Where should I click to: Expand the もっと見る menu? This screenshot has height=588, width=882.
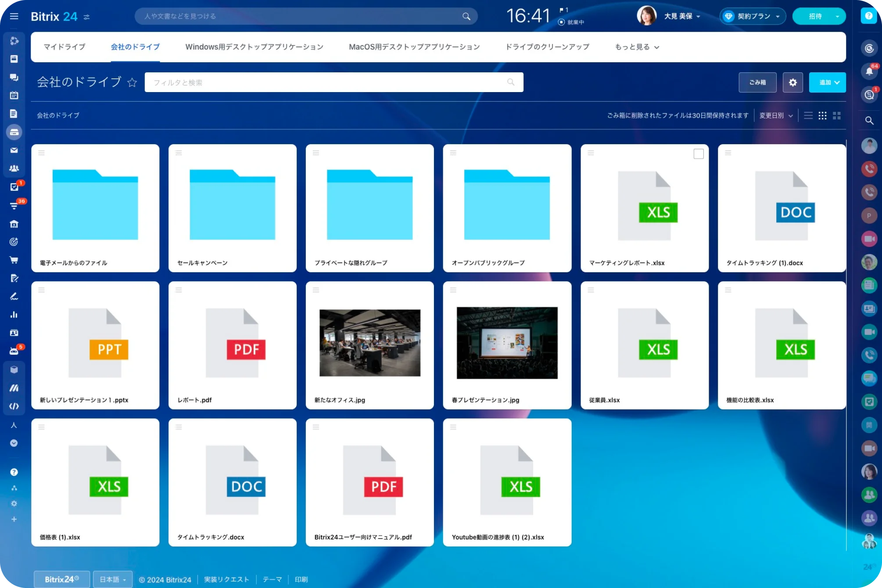click(636, 47)
